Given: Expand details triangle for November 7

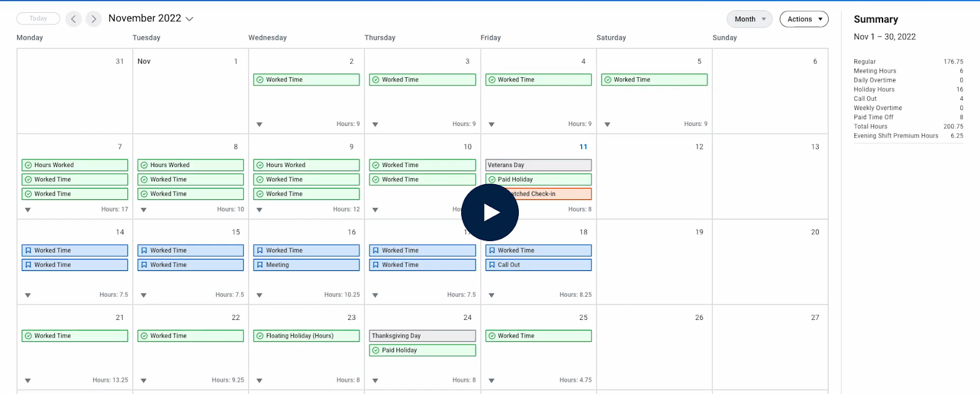Looking at the screenshot, I should [x=28, y=210].
